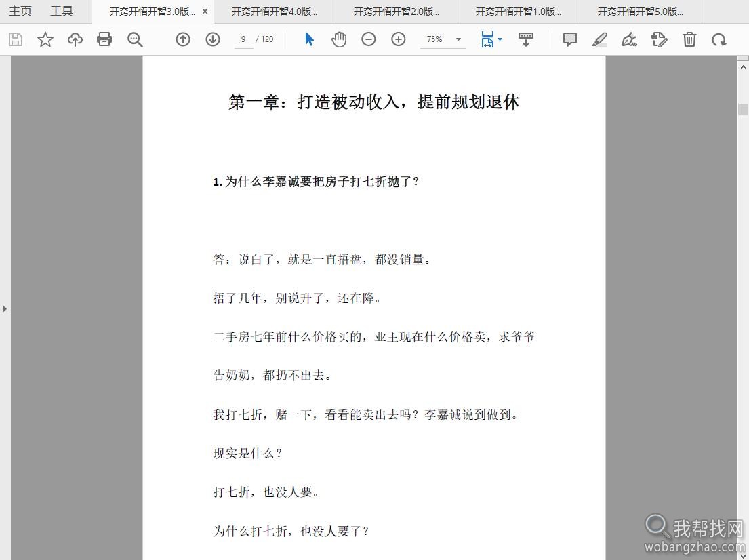
Task: Upload file to cloud icon
Action: tap(75, 39)
